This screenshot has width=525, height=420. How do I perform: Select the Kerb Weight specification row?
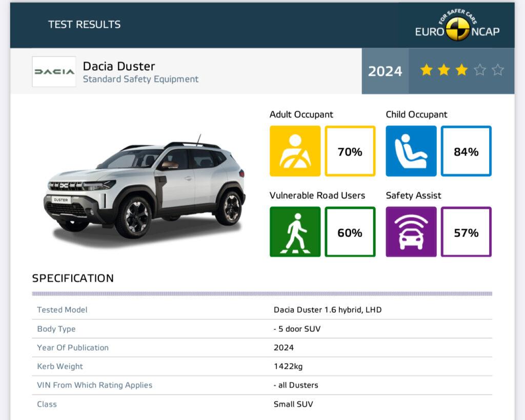(x=261, y=366)
